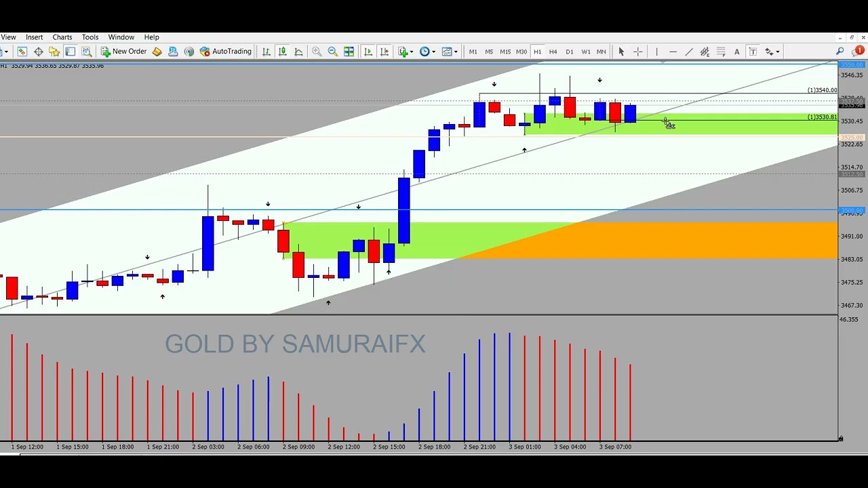This screenshot has height=488, width=868.
Task: Select the D1 timeframe
Action: pyautogui.click(x=570, y=52)
